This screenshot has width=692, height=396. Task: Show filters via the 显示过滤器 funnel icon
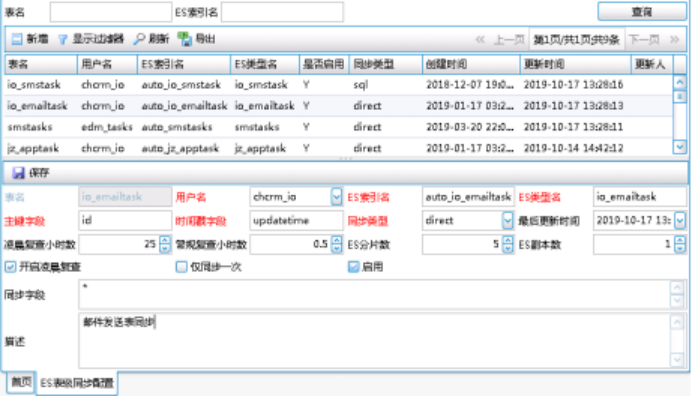click(x=63, y=40)
